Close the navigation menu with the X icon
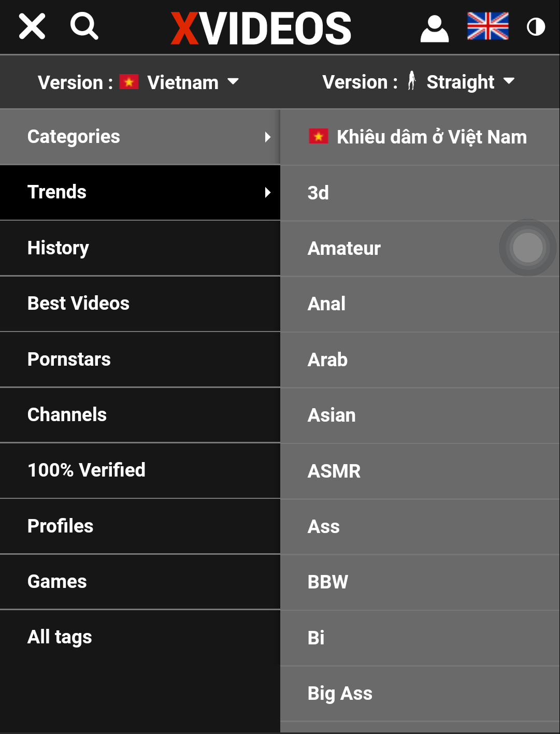The image size is (560, 734). tap(32, 26)
